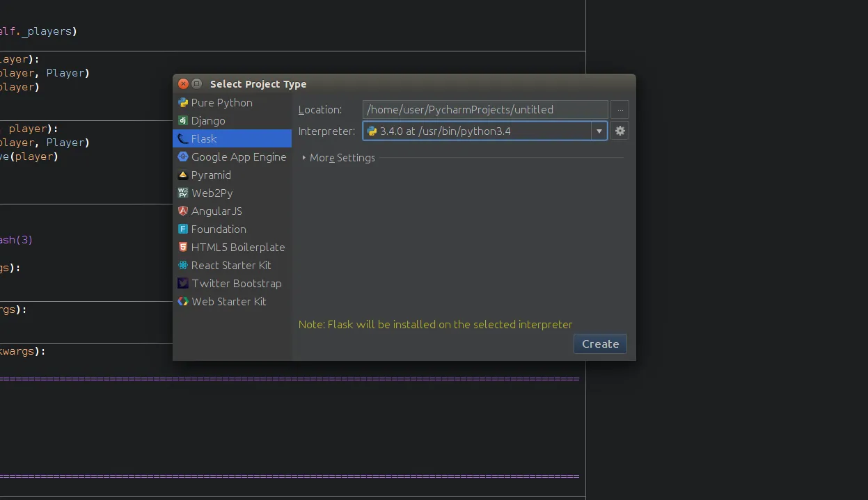Click the Create button
Screen dimensions: 868x500
tap(600, 344)
